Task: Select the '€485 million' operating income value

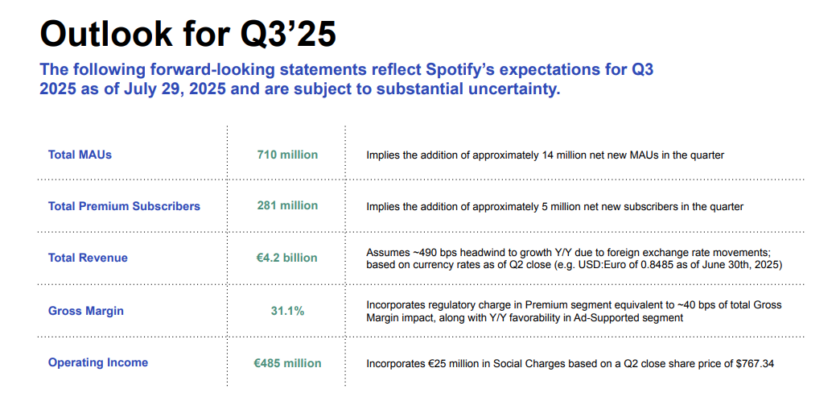Action: coord(287,363)
